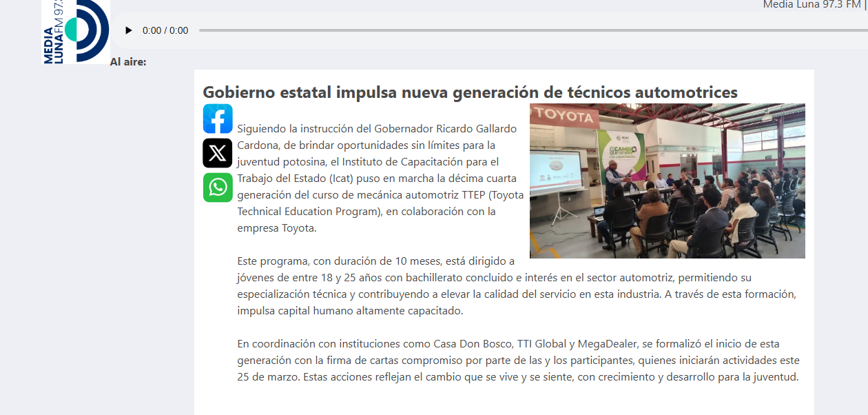Viewport: 868px width, 415px height.
Task: Share the article on X
Action: tap(218, 153)
